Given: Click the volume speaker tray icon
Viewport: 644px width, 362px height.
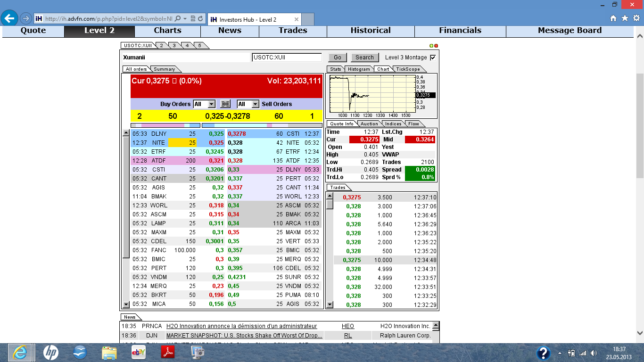Looking at the screenshot, I should [594, 353].
